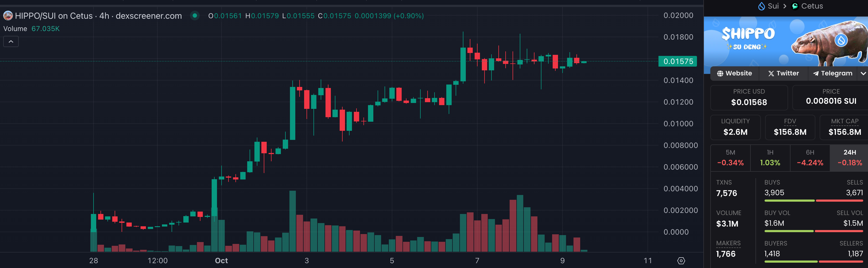Expand more social links dropdown arrow

[x=863, y=74]
